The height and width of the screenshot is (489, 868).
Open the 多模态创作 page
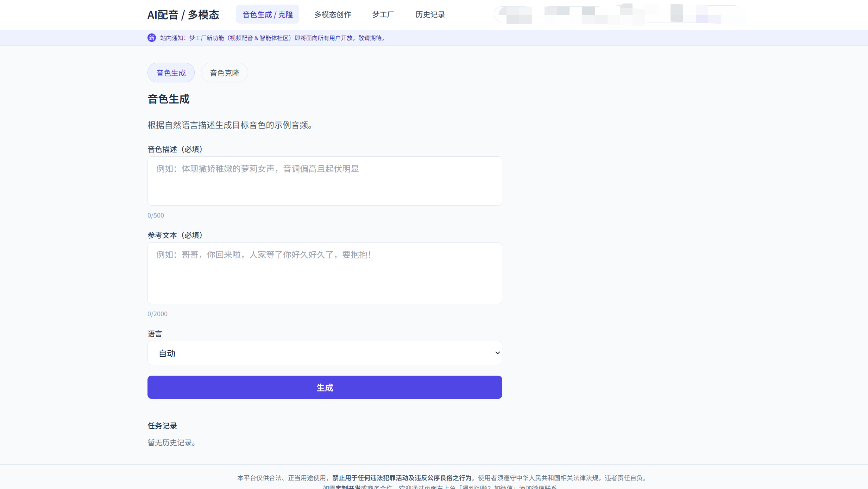332,14
